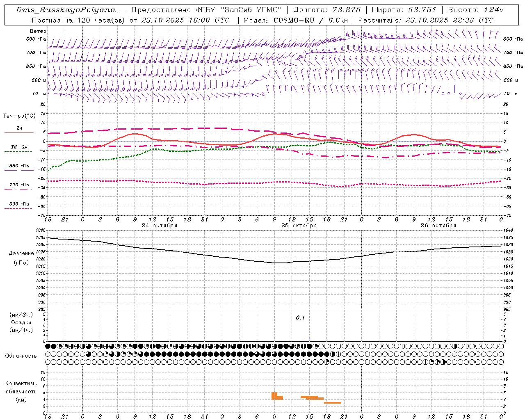Click the 'Конвективн.' convective cloud label

coord(21,383)
